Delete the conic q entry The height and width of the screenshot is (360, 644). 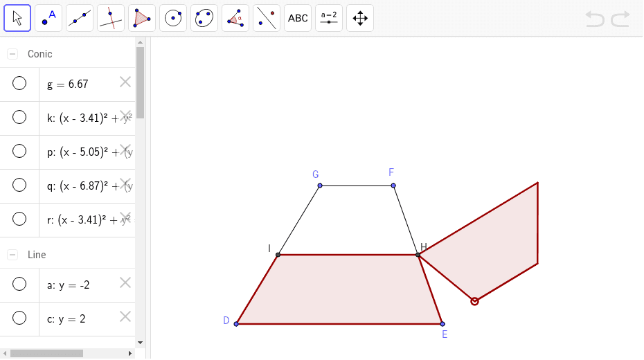(x=125, y=184)
